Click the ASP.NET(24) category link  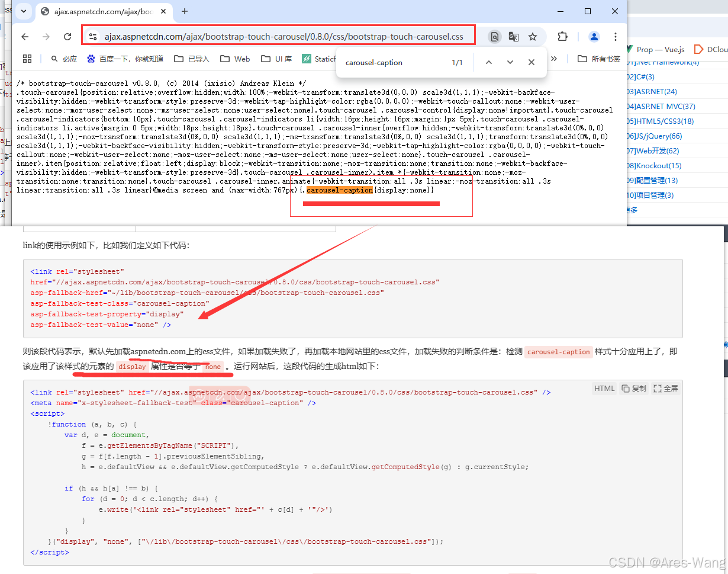pyautogui.click(x=651, y=91)
